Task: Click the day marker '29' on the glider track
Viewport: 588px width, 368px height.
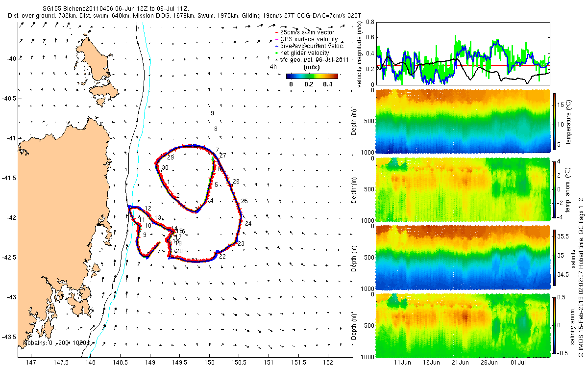Action: (x=171, y=158)
